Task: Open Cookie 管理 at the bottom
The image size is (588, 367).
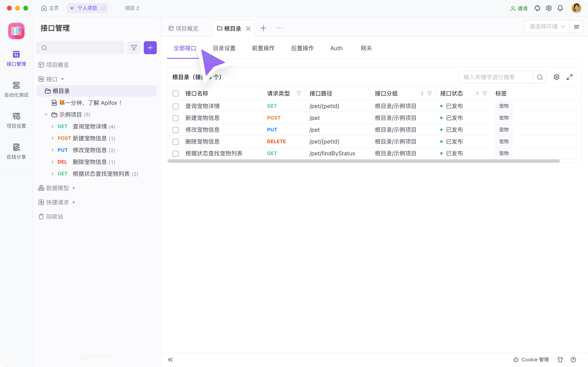Action: pyautogui.click(x=531, y=359)
